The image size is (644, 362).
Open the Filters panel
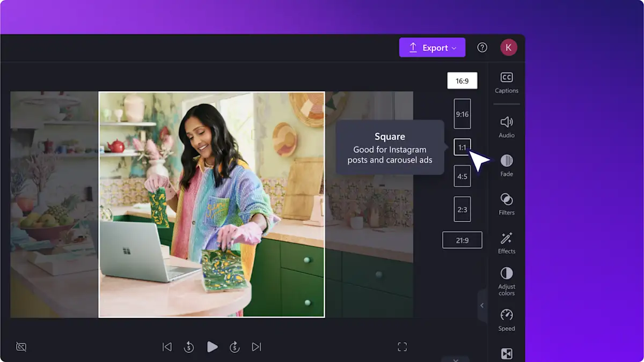pyautogui.click(x=506, y=204)
